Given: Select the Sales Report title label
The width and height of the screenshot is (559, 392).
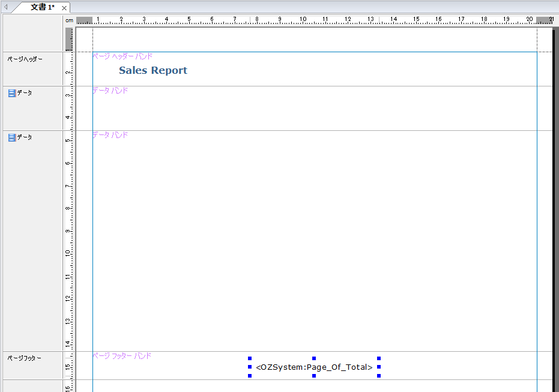Looking at the screenshot, I should [x=153, y=70].
